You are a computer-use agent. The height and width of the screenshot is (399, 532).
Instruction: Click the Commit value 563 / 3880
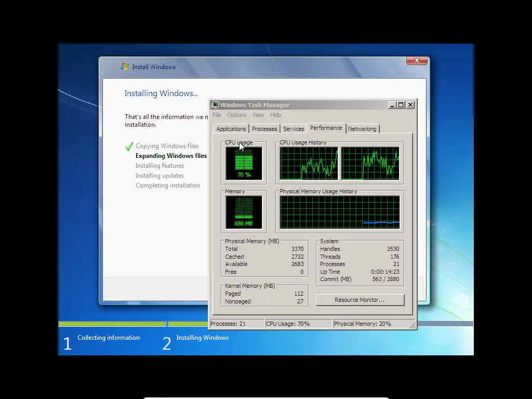[x=386, y=279]
